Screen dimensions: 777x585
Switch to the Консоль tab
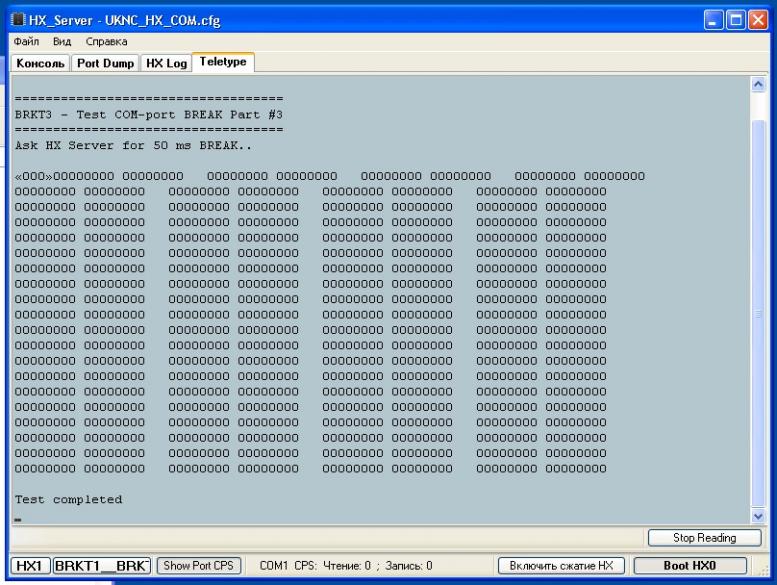click(41, 64)
